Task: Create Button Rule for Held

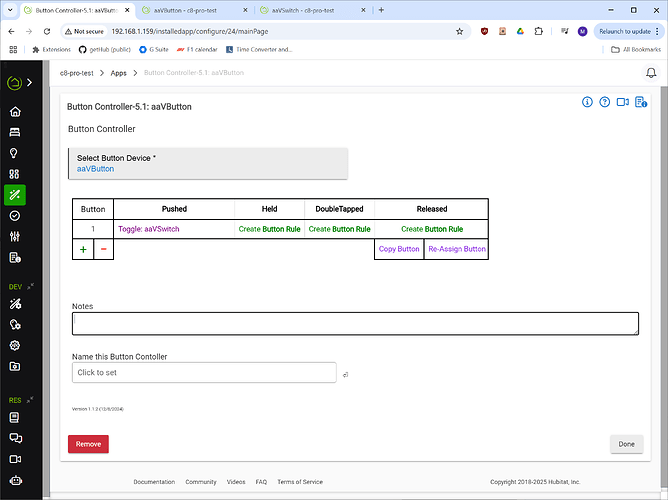Action: [x=269, y=229]
